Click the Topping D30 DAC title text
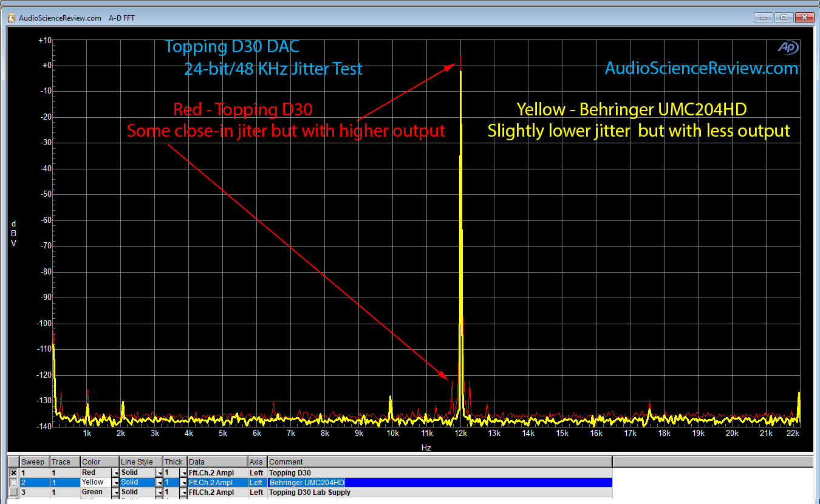This screenshot has width=820, height=504. [x=232, y=47]
